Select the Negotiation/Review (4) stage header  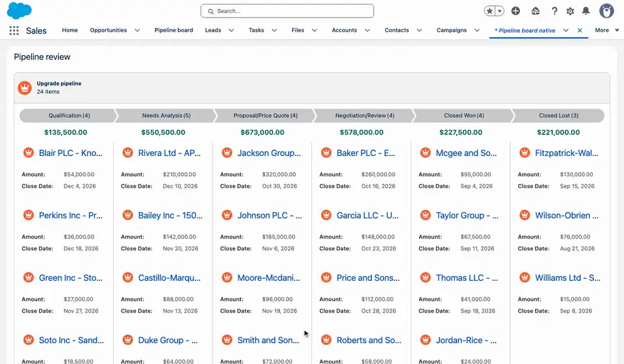(365, 115)
